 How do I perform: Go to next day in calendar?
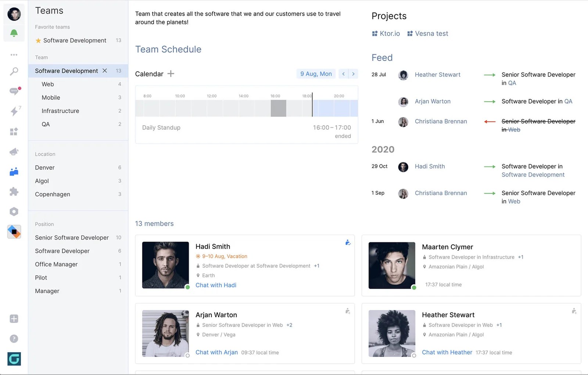(353, 74)
